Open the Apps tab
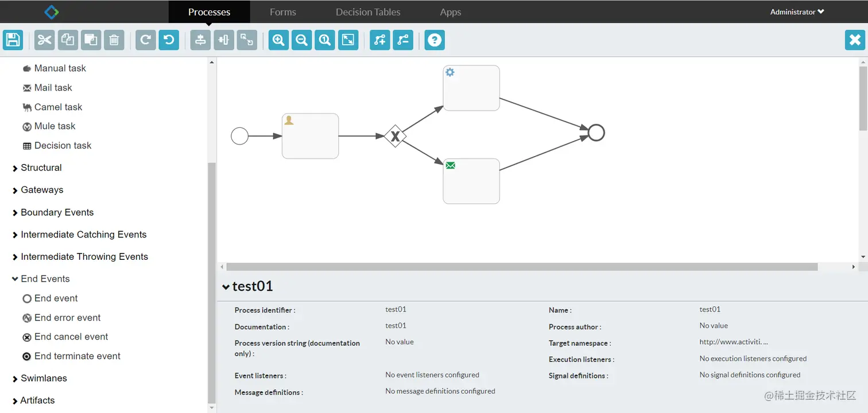Viewport: 868px width, 413px height. [x=451, y=12]
